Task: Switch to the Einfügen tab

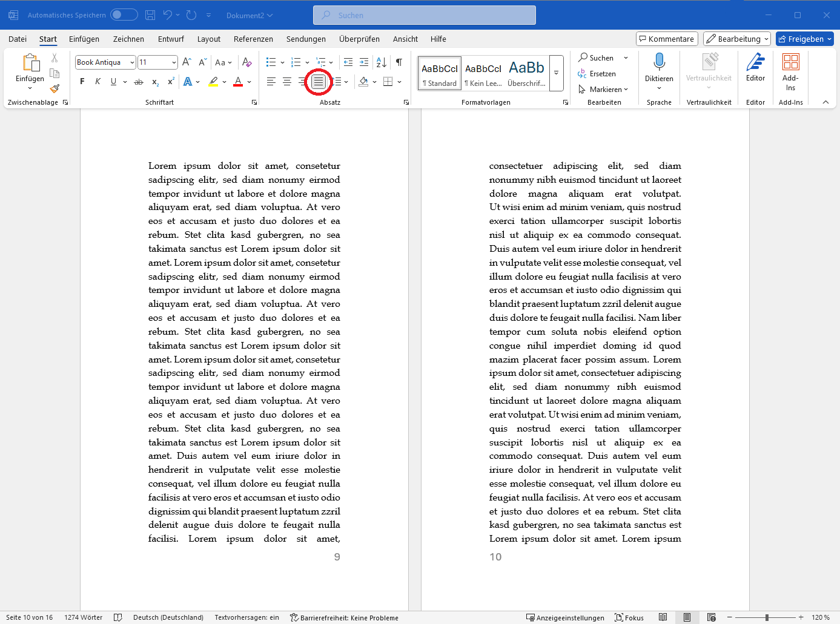Action: tap(84, 39)
